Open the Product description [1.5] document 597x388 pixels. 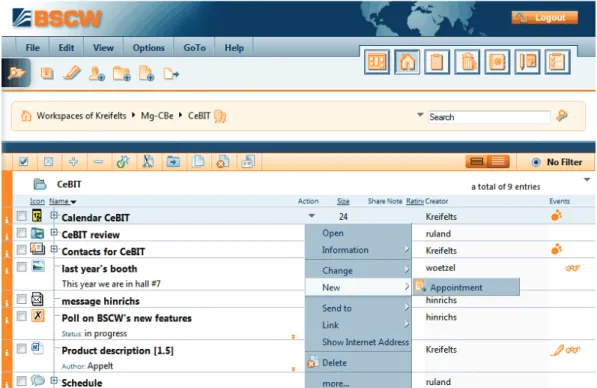pos(117,351)
